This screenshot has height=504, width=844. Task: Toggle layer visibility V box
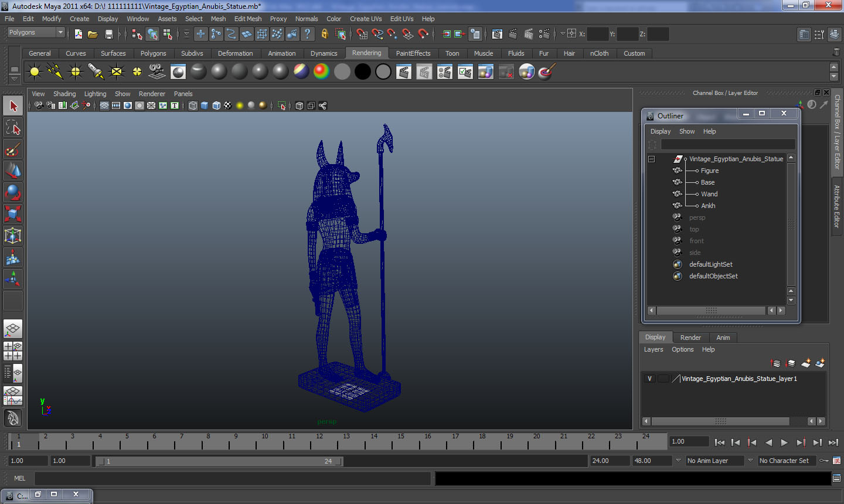[x=649, y=379]
